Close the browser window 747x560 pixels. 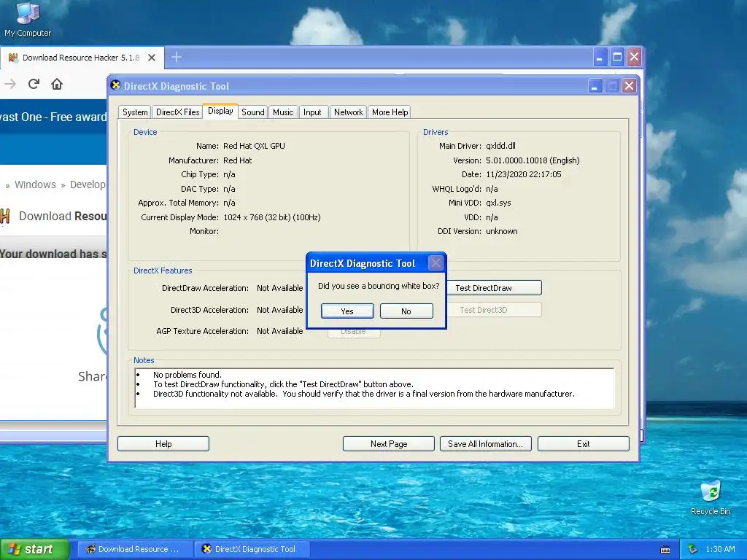(634, 57)
